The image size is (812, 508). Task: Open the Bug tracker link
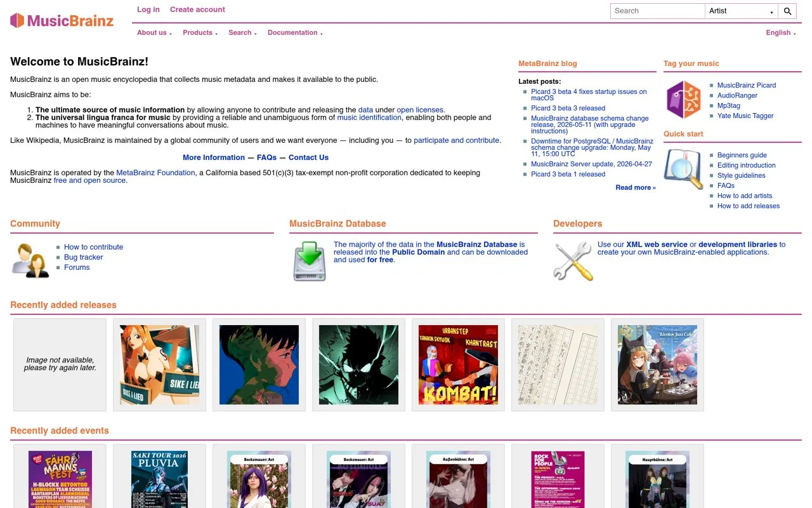(x=83, y=257)
